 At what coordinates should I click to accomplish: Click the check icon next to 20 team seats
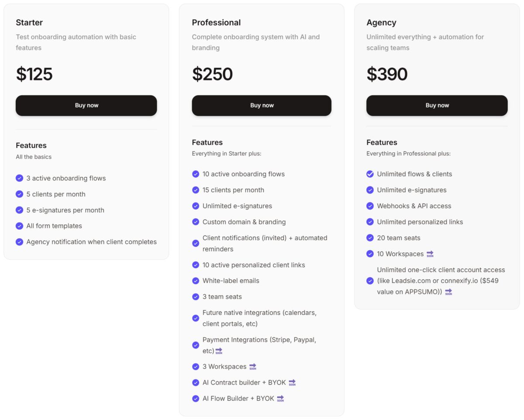tap(370, 238)
